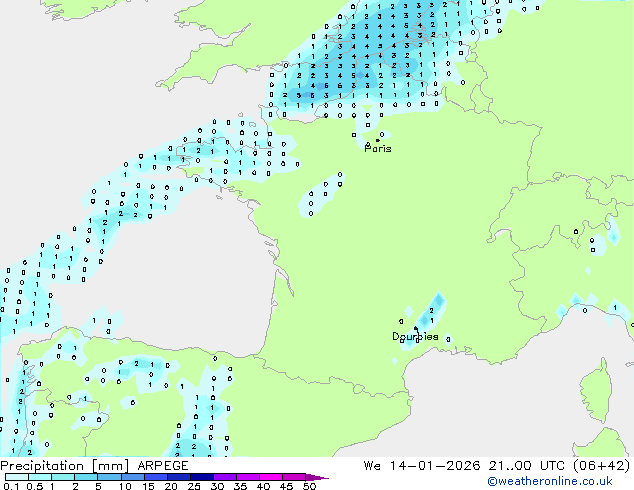The width and height of the screenshot is (634, 490).
Task: Click the Paris city label
Action: click(378, 148)
